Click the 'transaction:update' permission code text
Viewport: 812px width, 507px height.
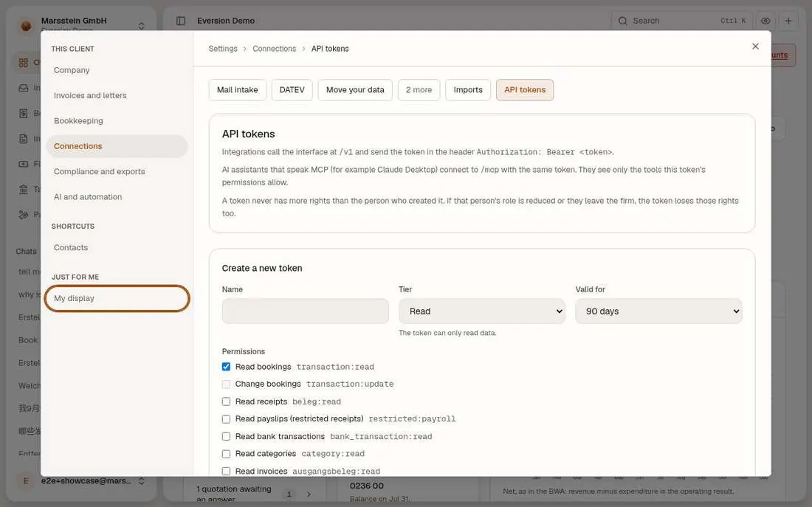[350, 384]
